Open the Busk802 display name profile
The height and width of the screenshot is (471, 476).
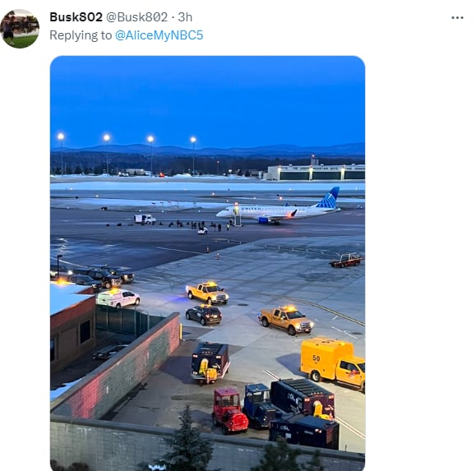tap(76, 17)
